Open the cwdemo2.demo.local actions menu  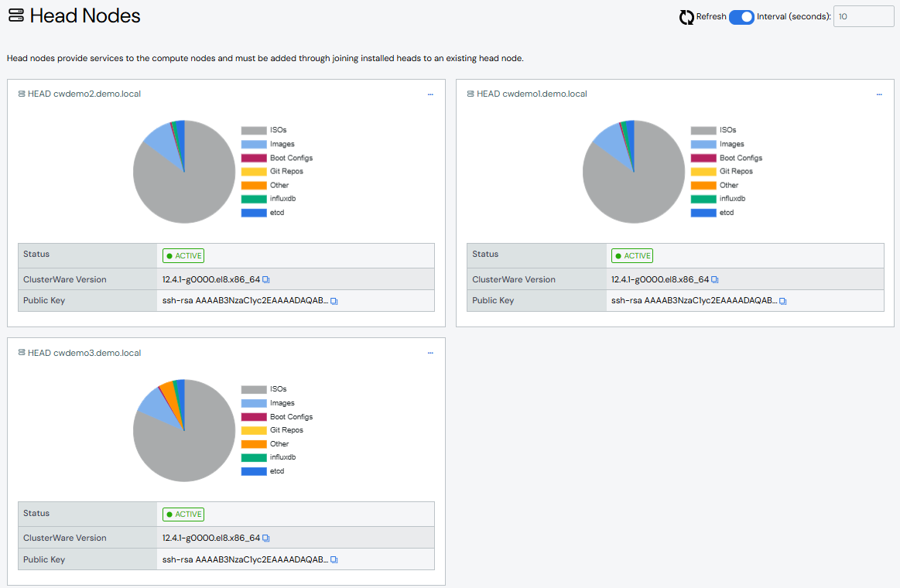[430, 94]
